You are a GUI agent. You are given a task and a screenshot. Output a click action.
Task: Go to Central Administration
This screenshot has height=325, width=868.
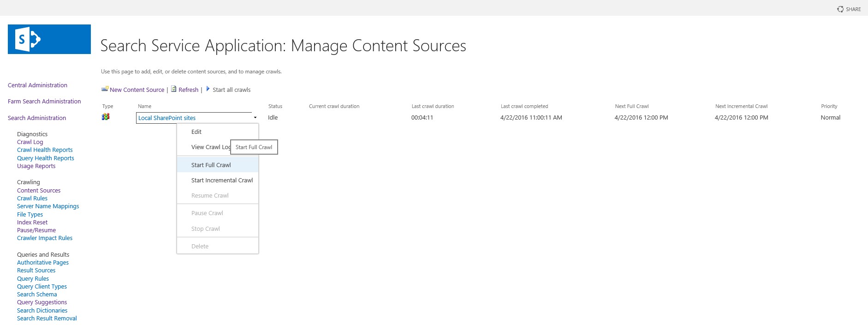click(37, 85)
